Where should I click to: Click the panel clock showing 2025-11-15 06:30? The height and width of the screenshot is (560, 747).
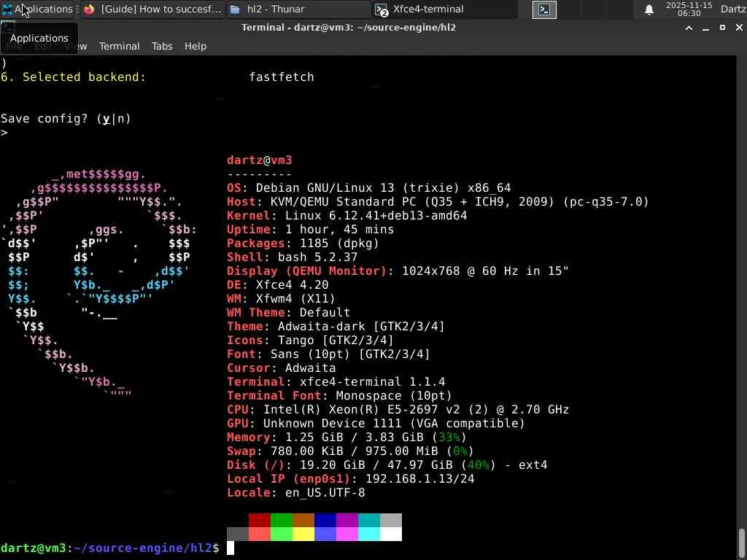click(689, 9)
